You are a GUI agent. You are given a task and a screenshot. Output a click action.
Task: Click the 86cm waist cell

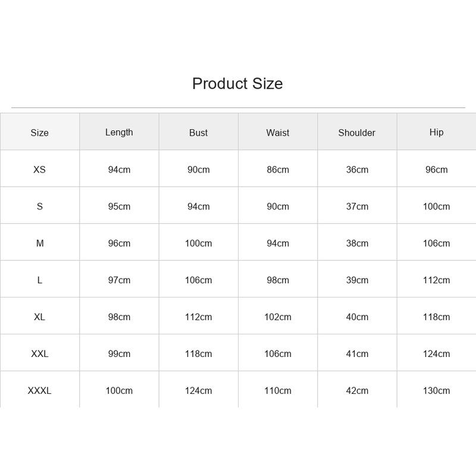coord(278,170)
